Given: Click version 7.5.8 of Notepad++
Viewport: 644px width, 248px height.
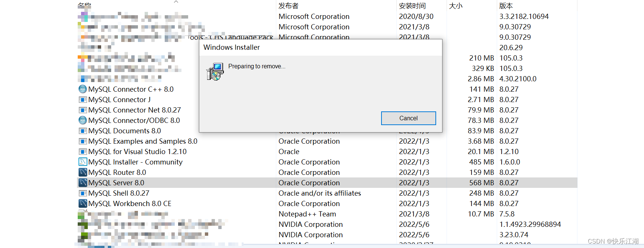Looking at the screenshot, I should (x=507, y=214).
